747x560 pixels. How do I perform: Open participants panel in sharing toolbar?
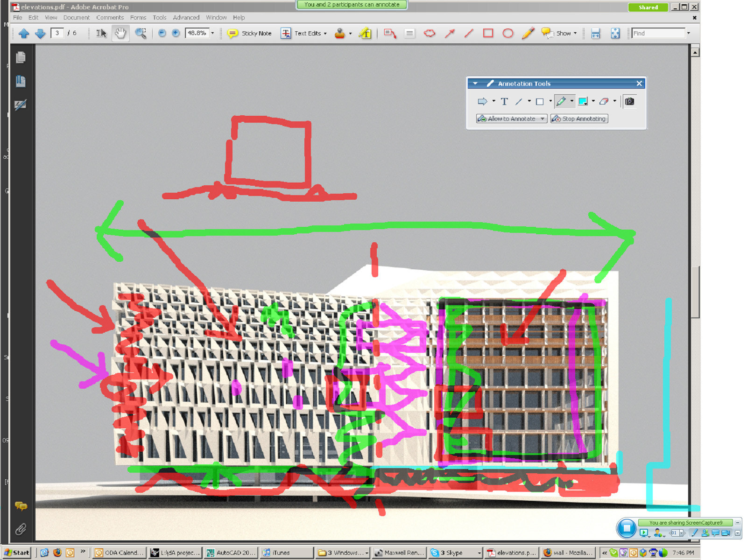(705, 533)
